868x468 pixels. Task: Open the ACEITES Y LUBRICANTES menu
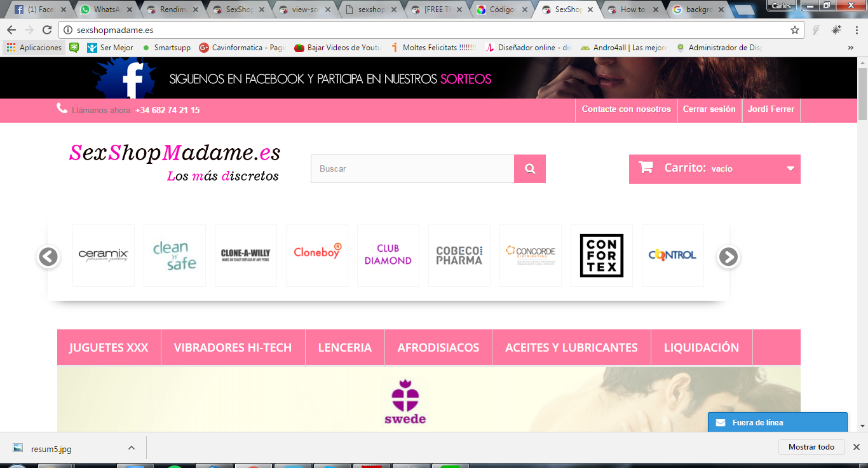(x=571, y=348)
